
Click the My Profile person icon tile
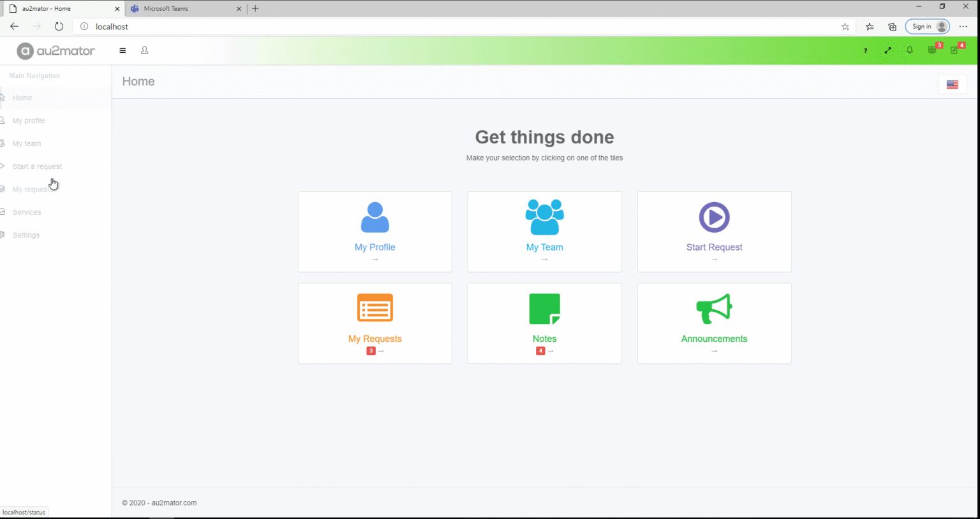pos(375,218)
